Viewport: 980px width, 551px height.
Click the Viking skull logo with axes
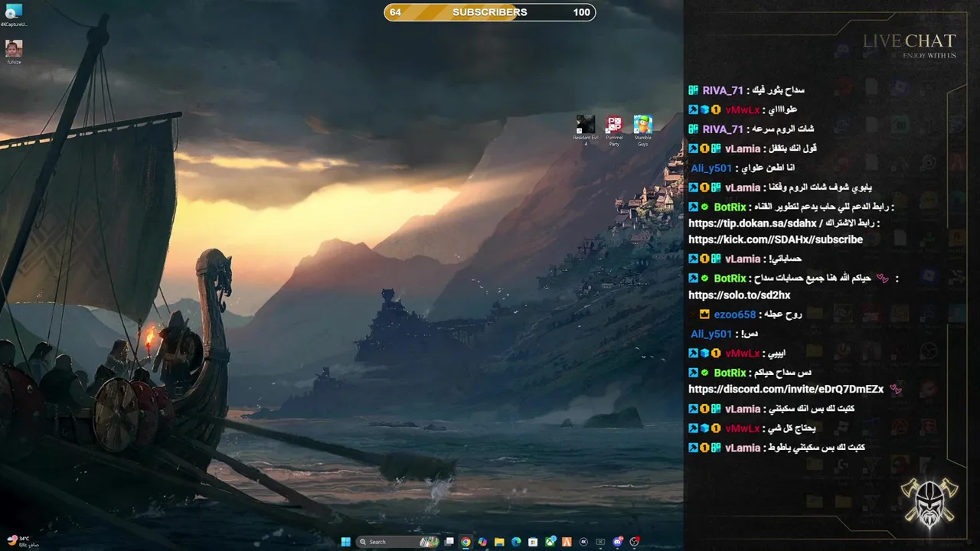pos(929,502)
